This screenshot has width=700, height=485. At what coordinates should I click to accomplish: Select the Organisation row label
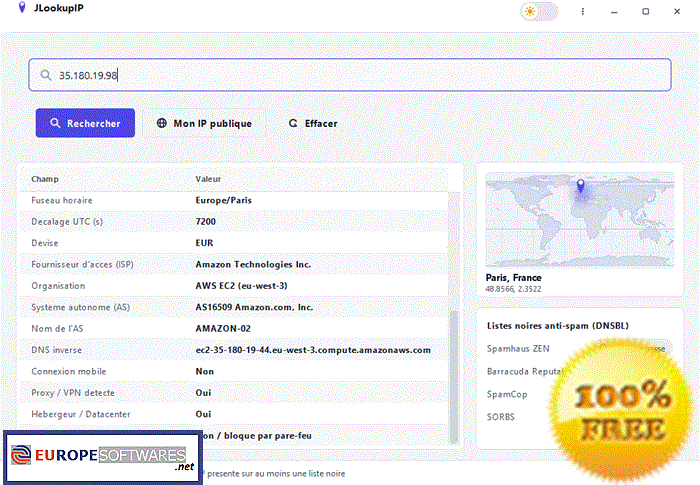tap(58, 286)
